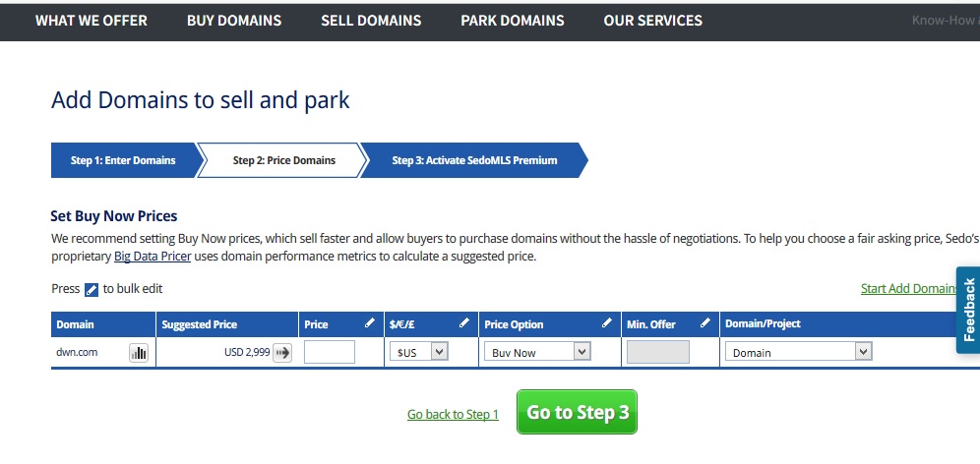Open the What We Offer menu
980x464 pixels.
(92, 21)
